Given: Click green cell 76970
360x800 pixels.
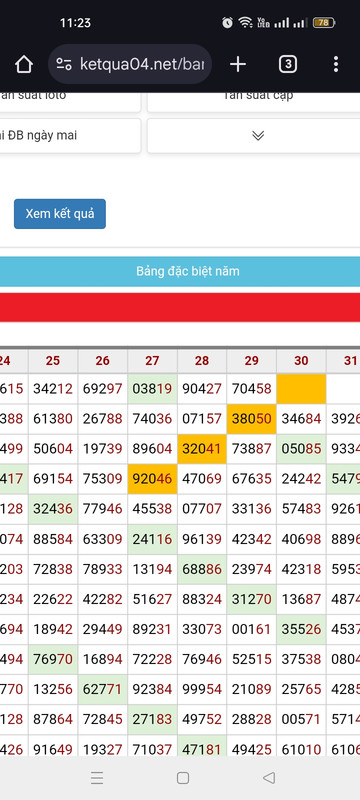Looking at the screenshot, I should click(53, 660).
